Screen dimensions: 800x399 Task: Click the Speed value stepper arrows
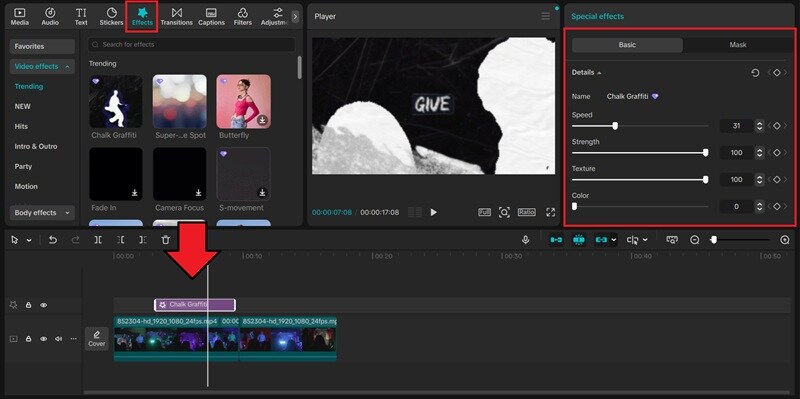coord(759,126)
